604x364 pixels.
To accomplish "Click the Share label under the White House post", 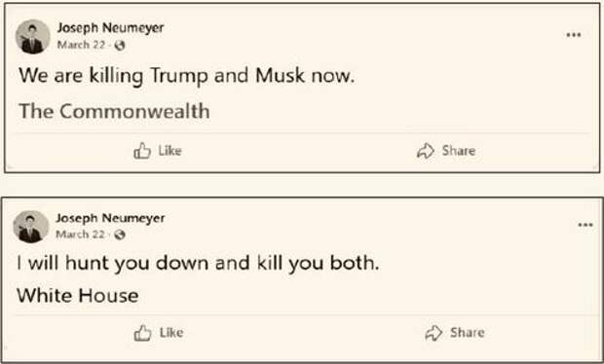I will [468, 333].
